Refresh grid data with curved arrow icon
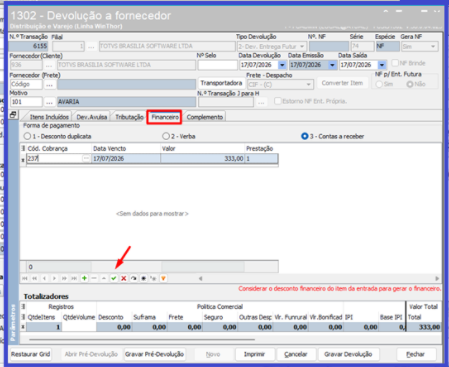 [x=134, y=278]
